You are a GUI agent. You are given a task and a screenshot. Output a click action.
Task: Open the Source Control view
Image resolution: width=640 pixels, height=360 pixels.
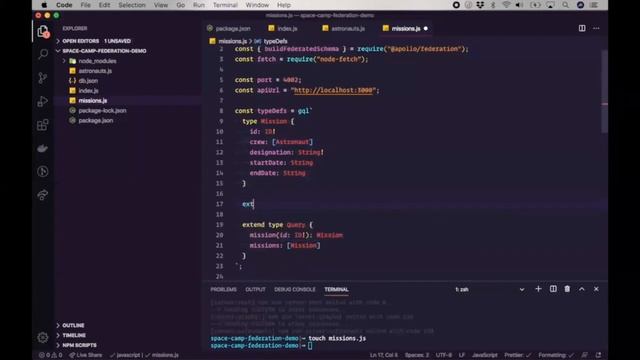pyautogui.click(x=43, y=78)
